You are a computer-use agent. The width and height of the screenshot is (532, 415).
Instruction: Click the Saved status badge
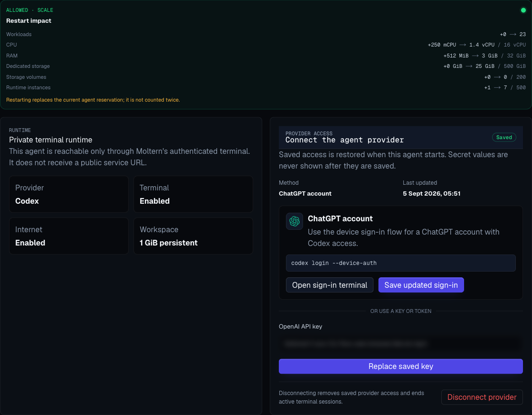click(x=504, y=137)
